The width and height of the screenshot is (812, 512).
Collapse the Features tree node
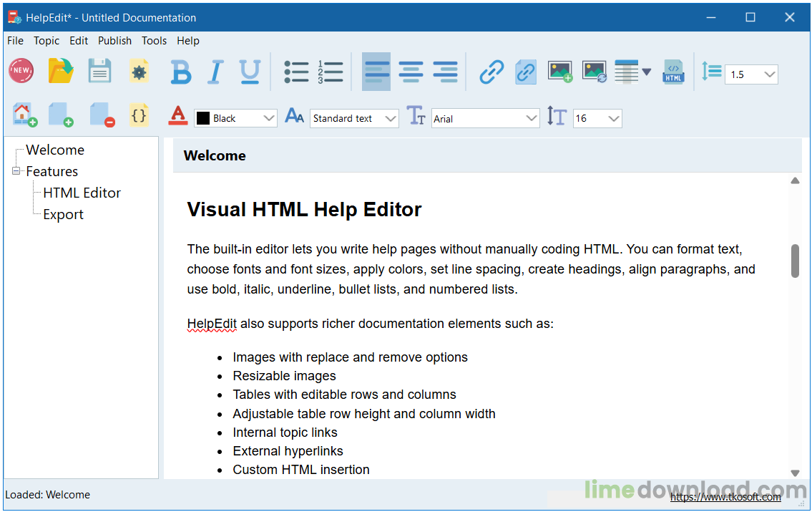[x=16, y=170]
